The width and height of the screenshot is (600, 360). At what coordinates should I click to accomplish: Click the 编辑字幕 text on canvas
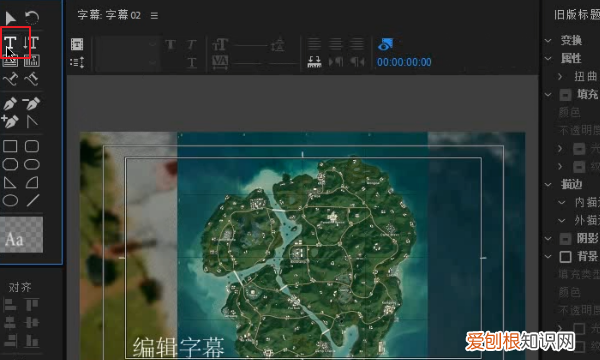[179, 347]
